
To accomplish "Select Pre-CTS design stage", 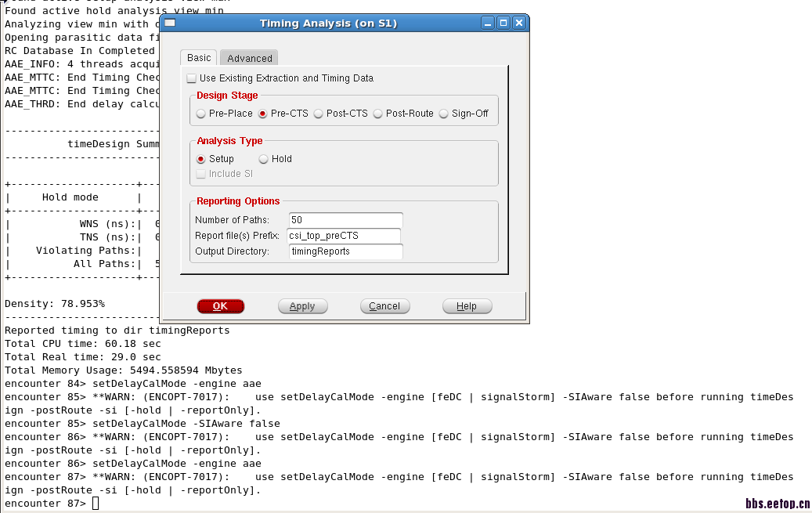I will tap(263, 114).
